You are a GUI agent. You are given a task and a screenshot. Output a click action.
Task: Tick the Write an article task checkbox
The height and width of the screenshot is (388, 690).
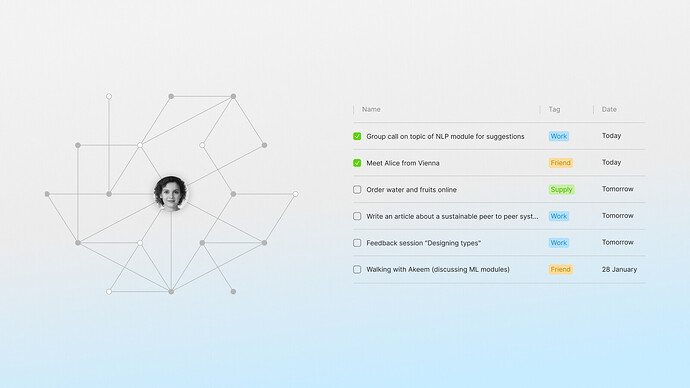coord(357,216)
